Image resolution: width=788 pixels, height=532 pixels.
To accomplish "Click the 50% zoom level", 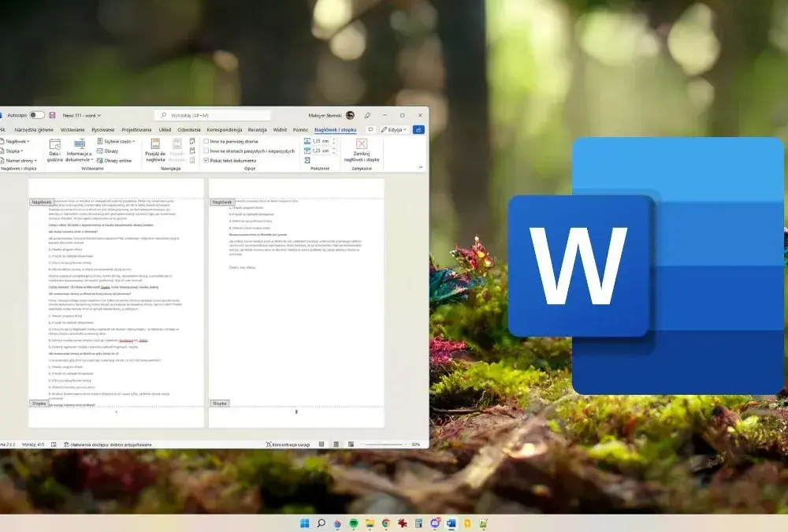I will tap(415, 445).
